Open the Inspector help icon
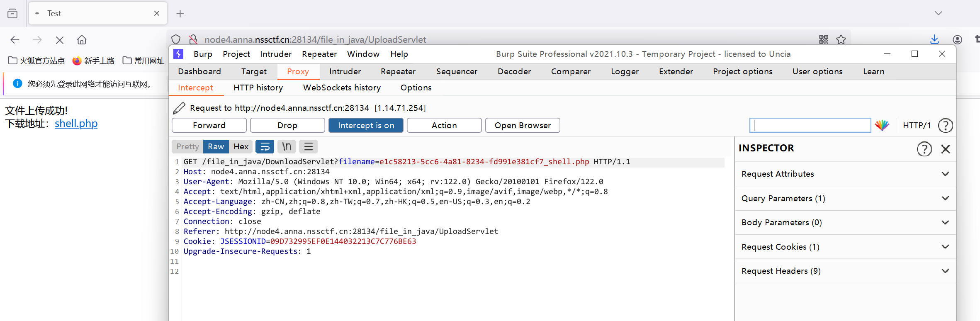Viewport: 980px width, 321px height. point(924,149)
